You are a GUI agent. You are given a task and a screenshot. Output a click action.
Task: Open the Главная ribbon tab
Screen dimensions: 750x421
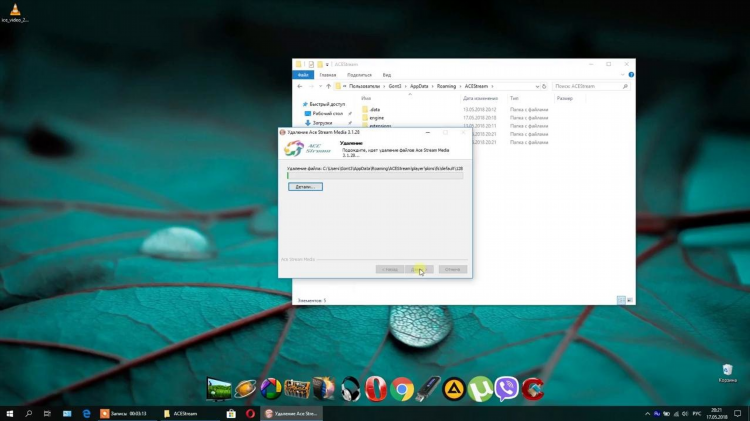[328, 75]
